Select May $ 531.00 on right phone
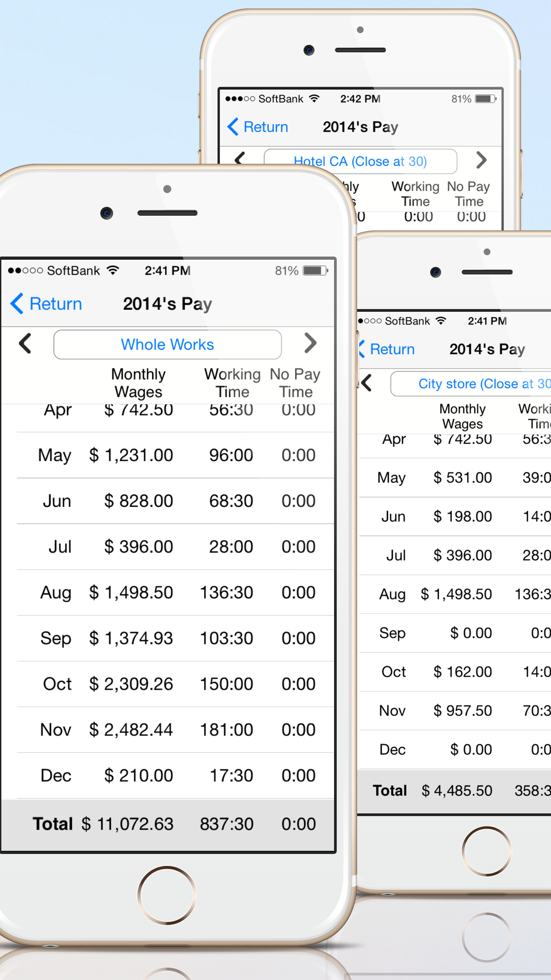Screen dimensions: 551x980 tap(455, 478)
